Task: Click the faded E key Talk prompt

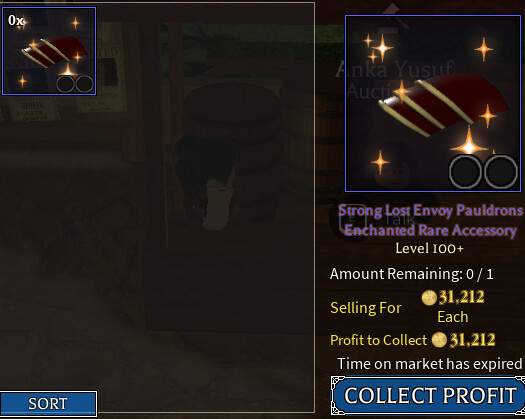Action: point(377,220)
